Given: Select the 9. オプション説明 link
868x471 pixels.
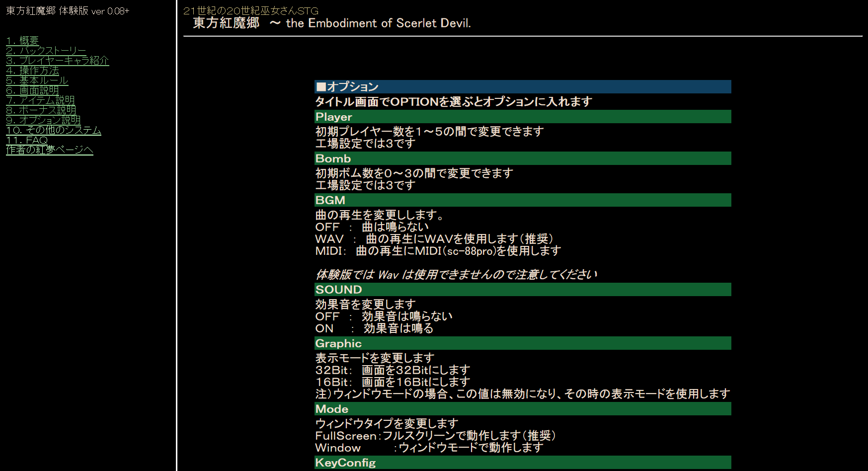Looking at the screenshot, I should pos(43,120).
